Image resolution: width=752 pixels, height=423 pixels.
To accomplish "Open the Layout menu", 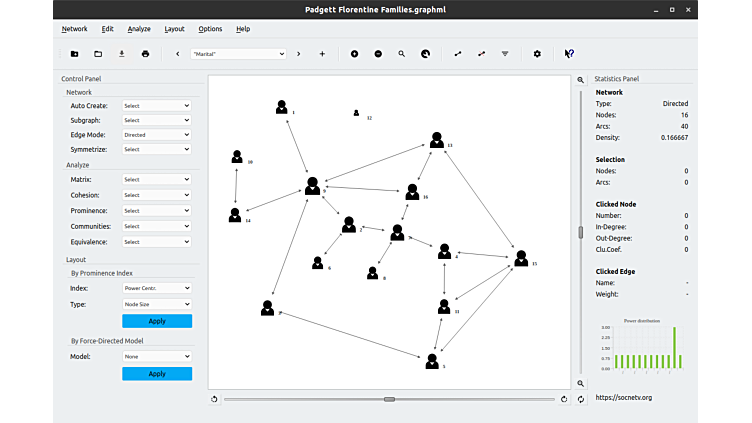I will tap(174, 29).
